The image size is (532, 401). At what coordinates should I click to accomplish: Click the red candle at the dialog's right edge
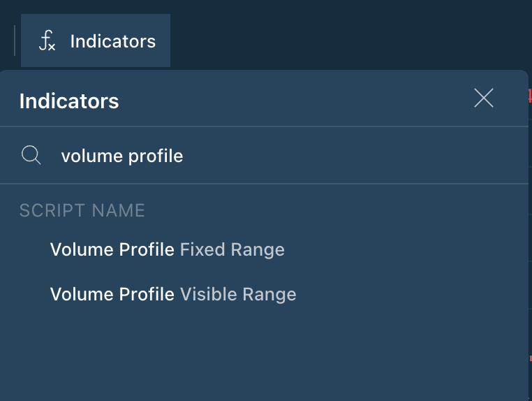pos(530,99)
